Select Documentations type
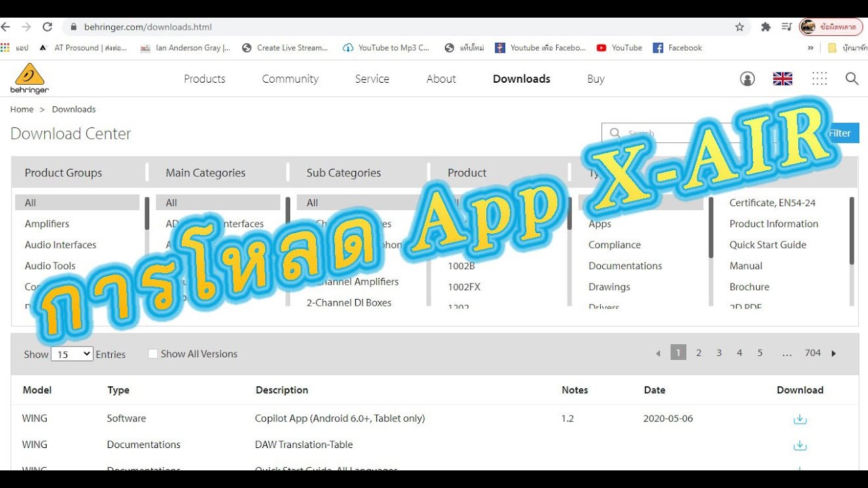The height and width of the screenshot is (488, 868). 625,266
